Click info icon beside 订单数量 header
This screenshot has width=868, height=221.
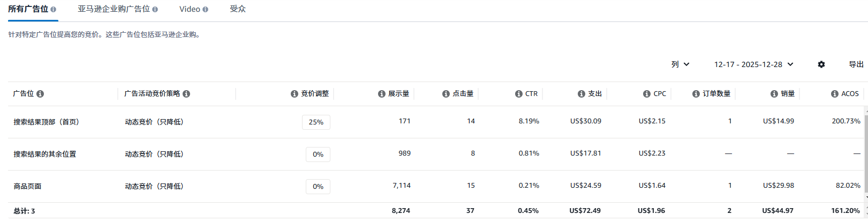click(x=696, y=94)
